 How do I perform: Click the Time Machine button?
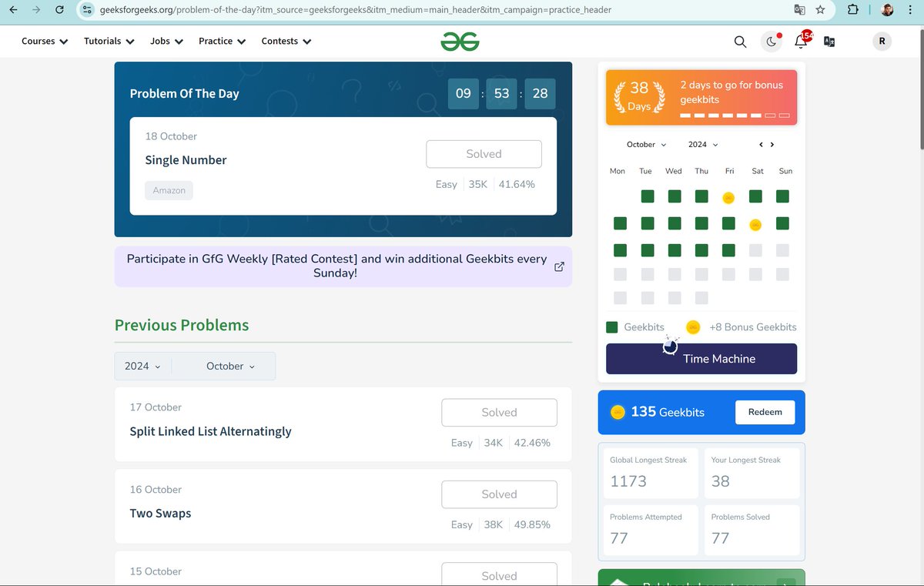(701, 359)
